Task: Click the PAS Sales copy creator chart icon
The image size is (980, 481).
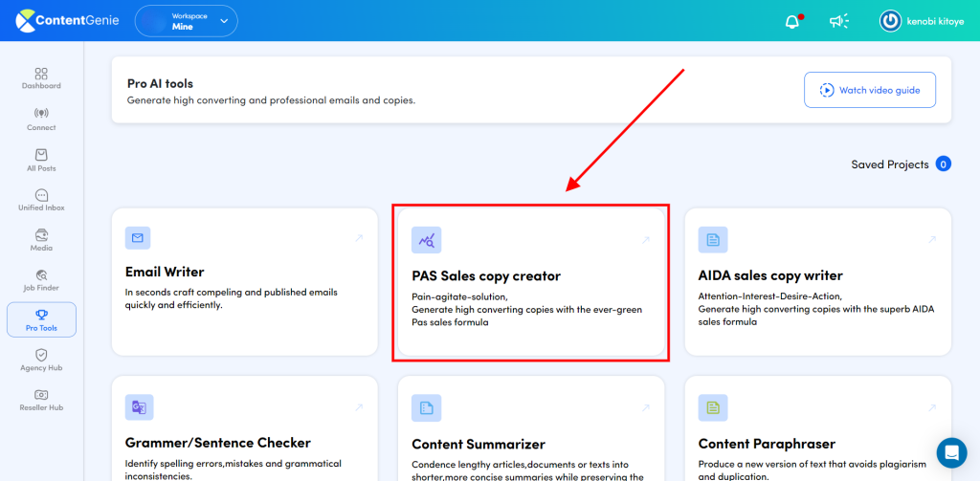Action: [x=426, y=240]
